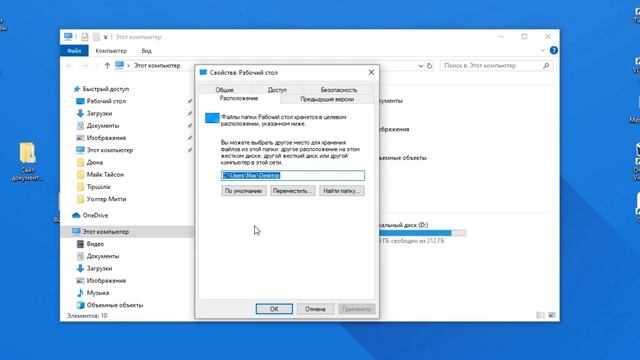Select pinned Документы in quick access
Viewport: 640px width, 360px height.
[x=103, y=126]
